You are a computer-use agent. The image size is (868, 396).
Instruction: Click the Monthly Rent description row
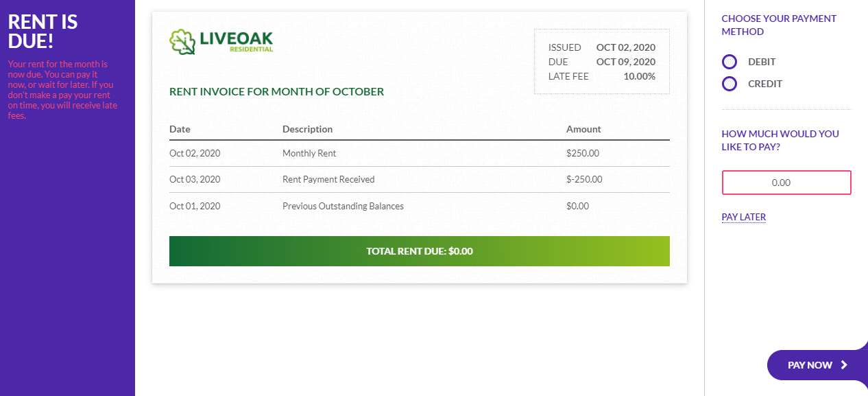click(420, 154)
